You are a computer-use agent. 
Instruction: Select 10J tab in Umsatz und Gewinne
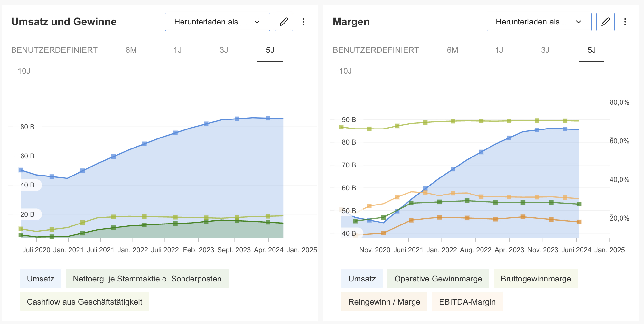click(x=24, y=71)
